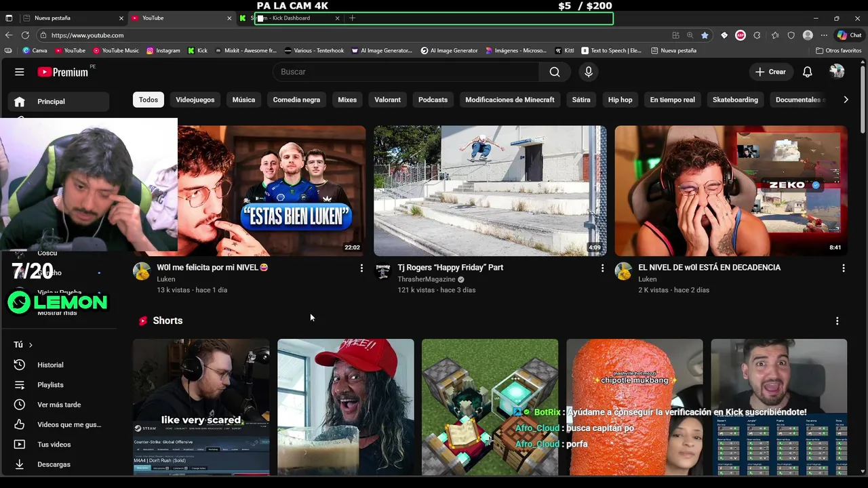The image size is (868, 488).
Task: Open Copilot Chat button
Action: (x=849, y=35)
